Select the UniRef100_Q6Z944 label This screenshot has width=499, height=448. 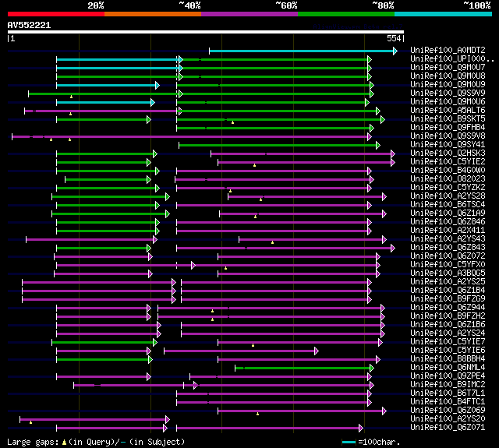coord(448,308)
